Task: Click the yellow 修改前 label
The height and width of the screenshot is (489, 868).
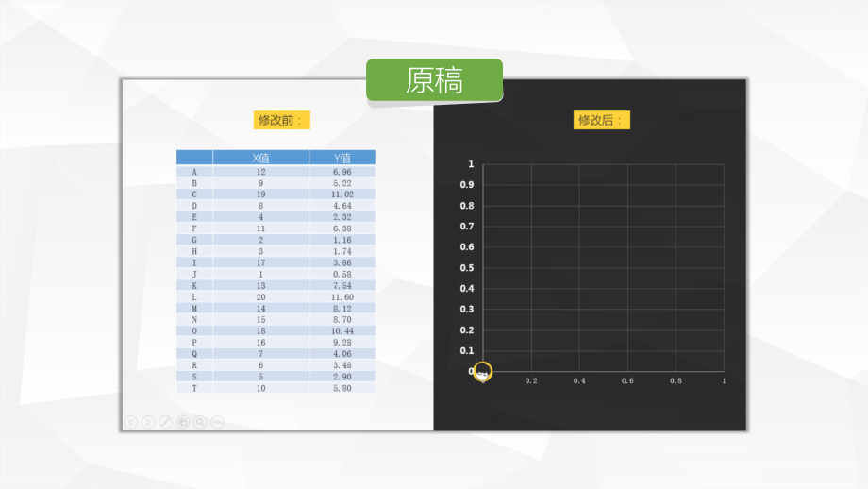Action: click(282, 120)
